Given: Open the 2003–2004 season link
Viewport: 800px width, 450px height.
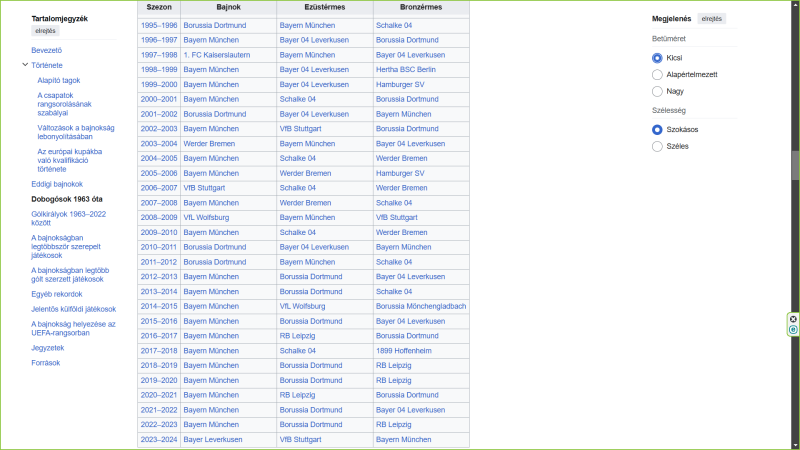Looking at the screenshot, I should pos(159,143).
